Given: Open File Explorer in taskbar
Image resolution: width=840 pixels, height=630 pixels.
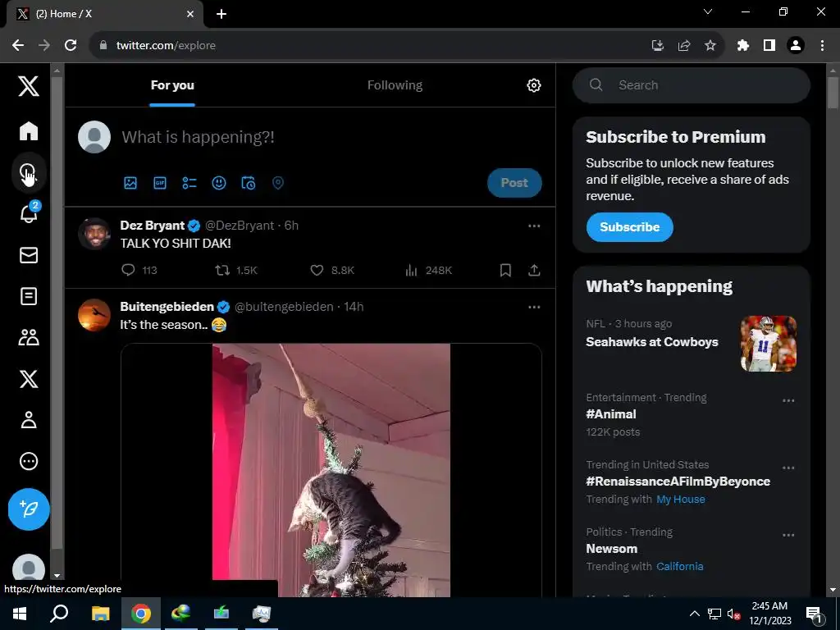Looking at the screenshot, I should click(100, 614).
